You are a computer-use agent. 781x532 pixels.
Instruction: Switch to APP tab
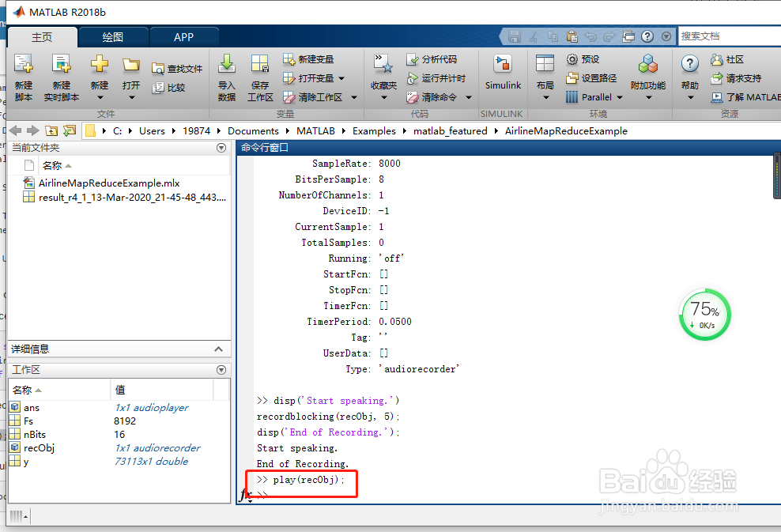(184, 37)
